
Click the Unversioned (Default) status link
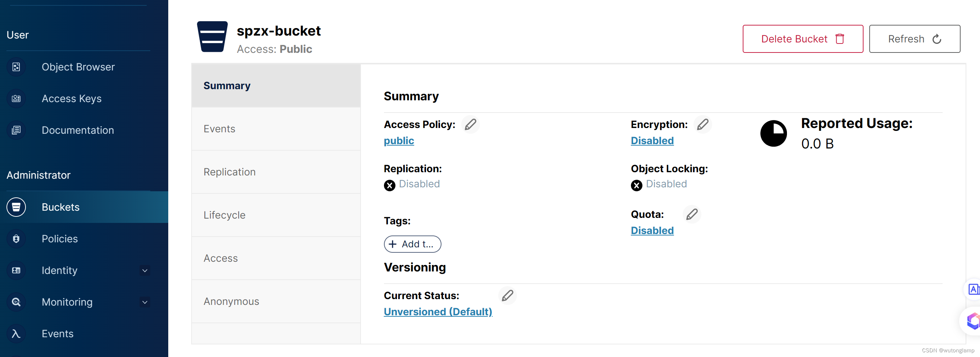(438, 312)
